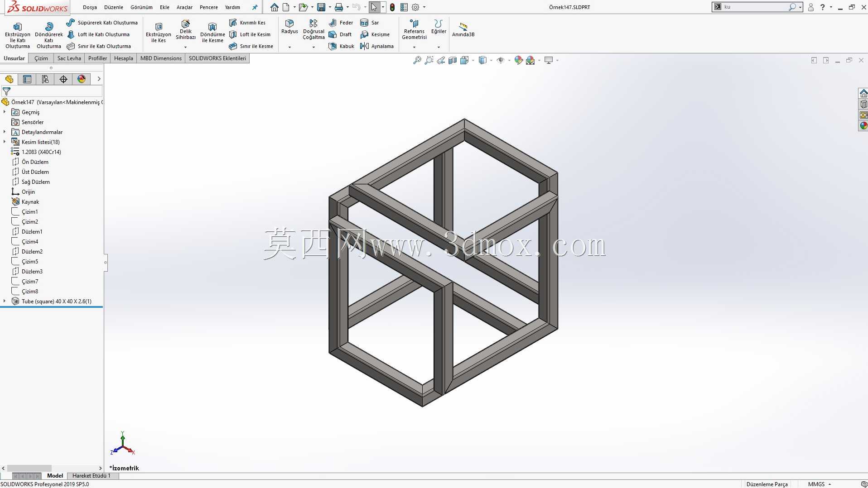The image size is (868, 488).
Task: Select Sınır ile Kesme tool
Action: [251, 46]
